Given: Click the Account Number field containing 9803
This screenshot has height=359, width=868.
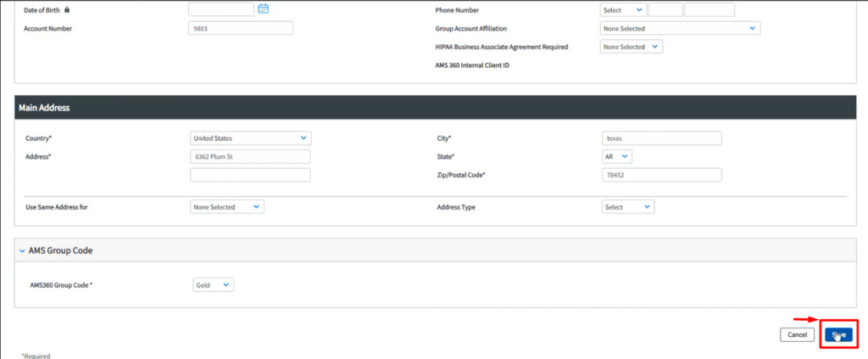Looking at the screenshot, I should (x=240, y=28).
